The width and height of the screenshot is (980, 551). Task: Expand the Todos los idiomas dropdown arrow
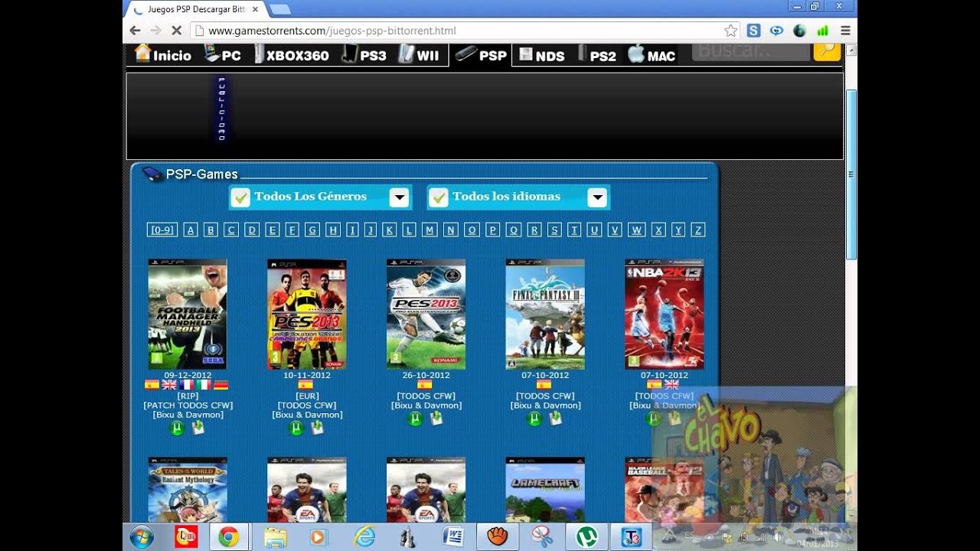click(x=597, y=197)
